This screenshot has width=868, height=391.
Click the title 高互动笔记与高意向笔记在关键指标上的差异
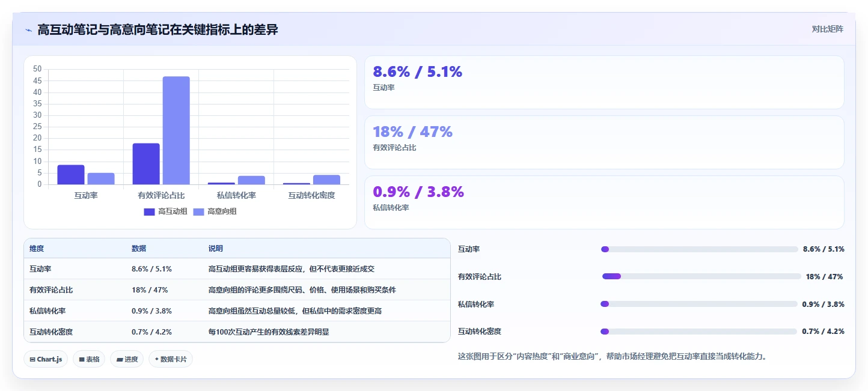tap(157, 29)
